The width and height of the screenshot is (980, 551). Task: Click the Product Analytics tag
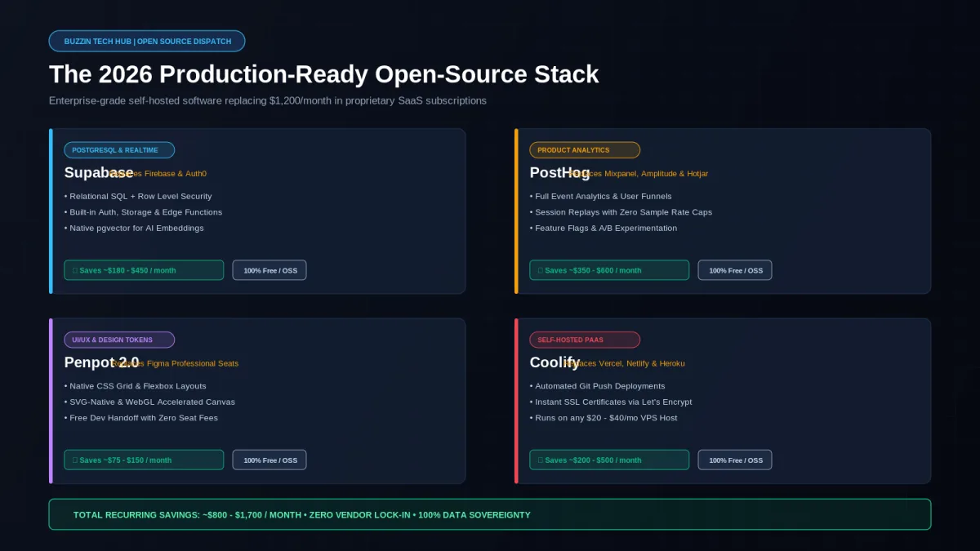click(x=585, y=150)
